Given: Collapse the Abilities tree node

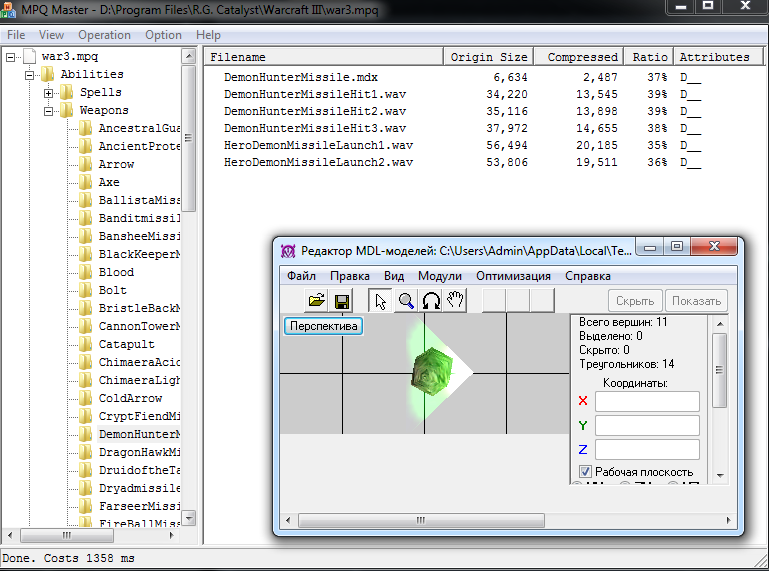Looking at the screenshot, I should pos(29,75).
